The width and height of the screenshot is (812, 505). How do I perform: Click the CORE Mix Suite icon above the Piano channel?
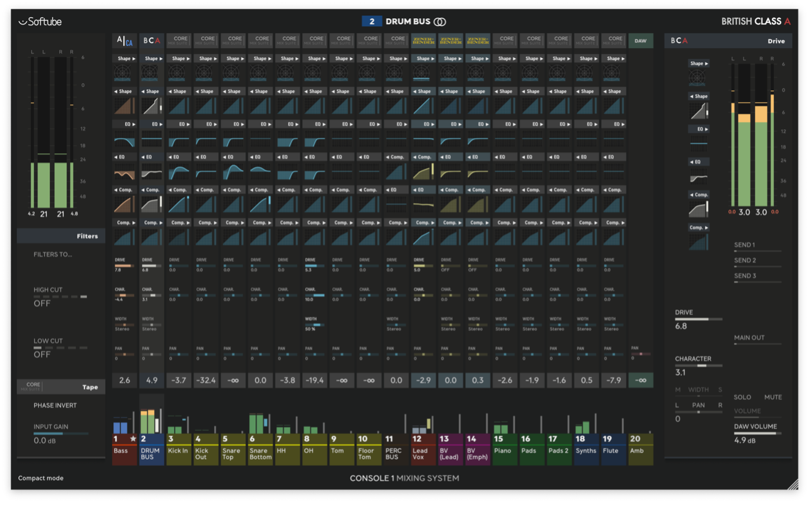point(504,40)
